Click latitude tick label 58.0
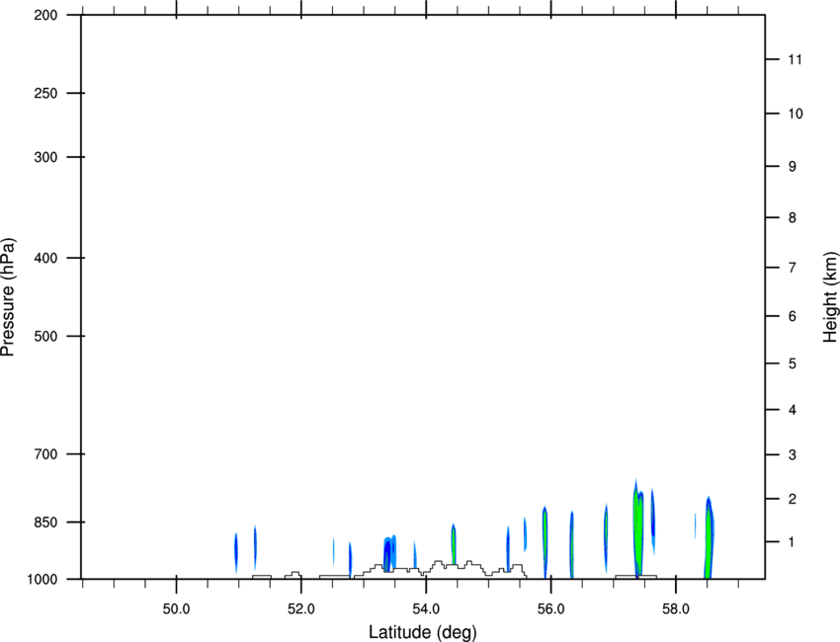 point(676,609)
